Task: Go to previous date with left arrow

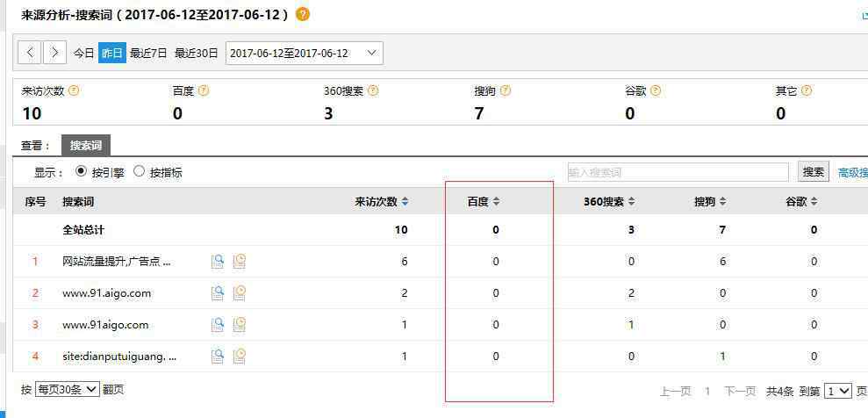Action: (29, 53)
